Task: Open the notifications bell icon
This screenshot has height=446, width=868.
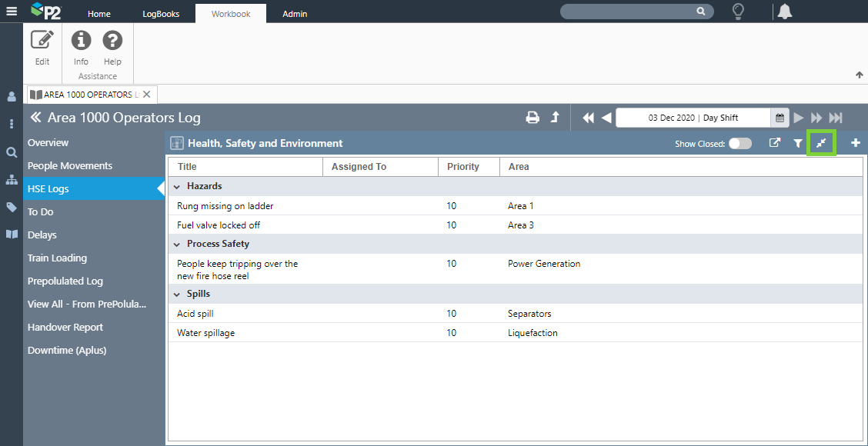Action: click(784, 12)
